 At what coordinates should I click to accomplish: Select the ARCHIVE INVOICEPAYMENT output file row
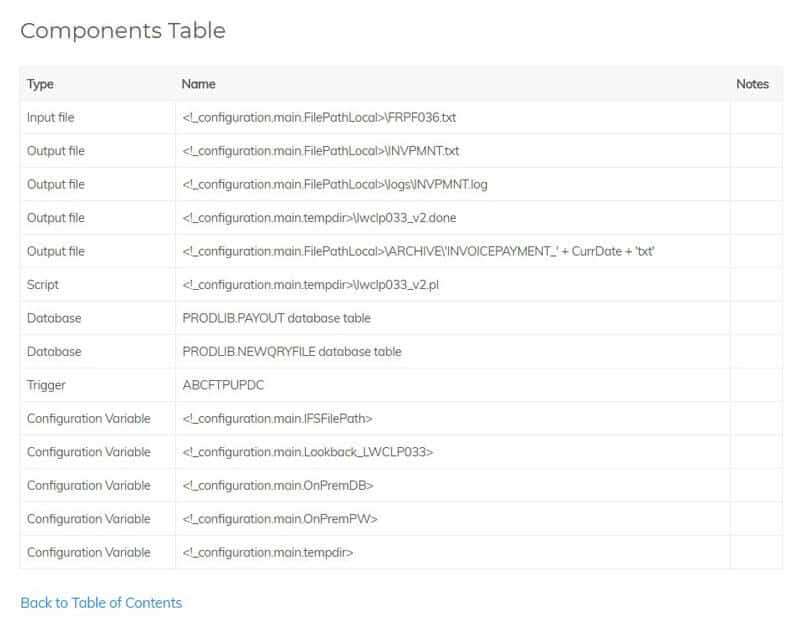pyautogui.click(x=401, y=251)
